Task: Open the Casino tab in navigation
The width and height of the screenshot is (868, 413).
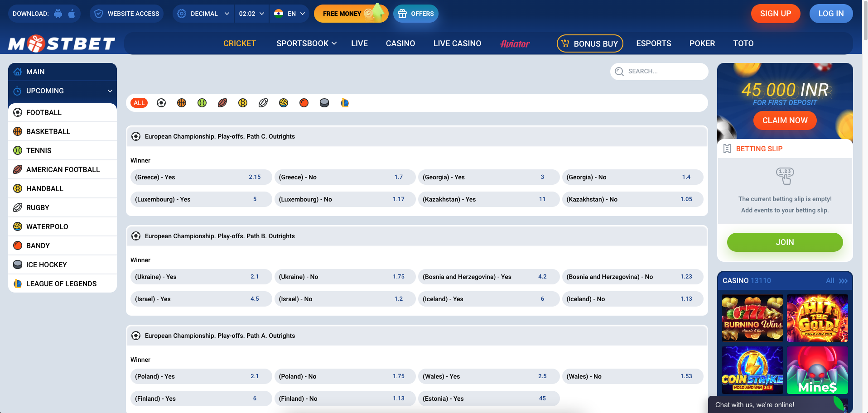Action: pos(400,43)
